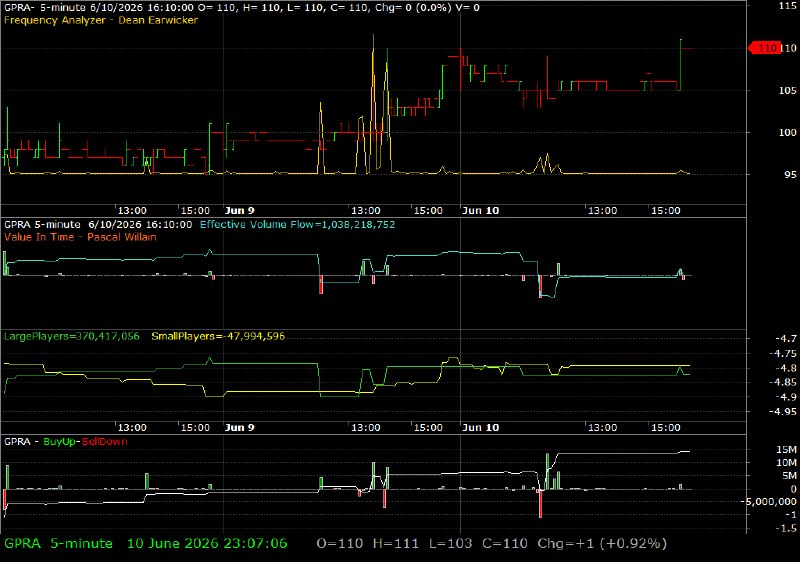Viewport: 800px width, 562px height.
Task: Click the '10 June 2026 23:07:06' status timestamp
Action: [207, 544]
